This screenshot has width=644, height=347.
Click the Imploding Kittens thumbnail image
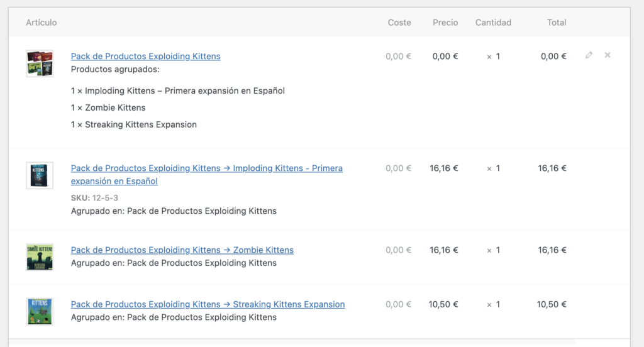pos(40,175)
